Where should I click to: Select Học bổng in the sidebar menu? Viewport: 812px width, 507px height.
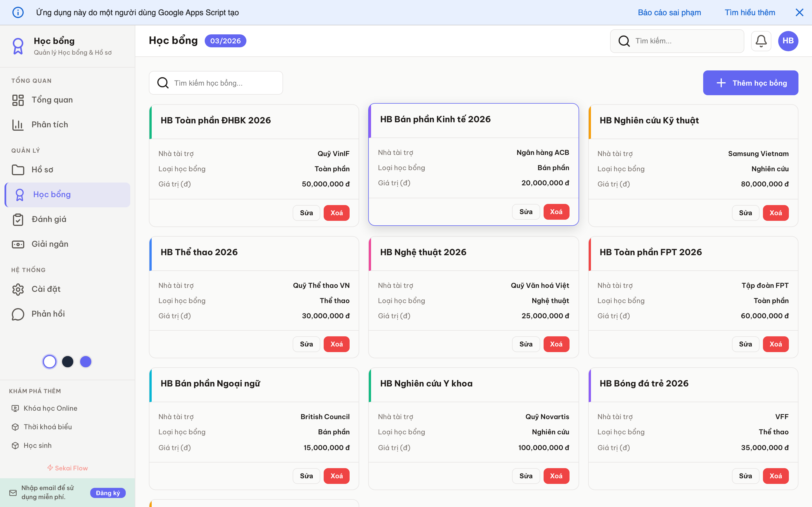pyautogui.click(x=52, y=194)
